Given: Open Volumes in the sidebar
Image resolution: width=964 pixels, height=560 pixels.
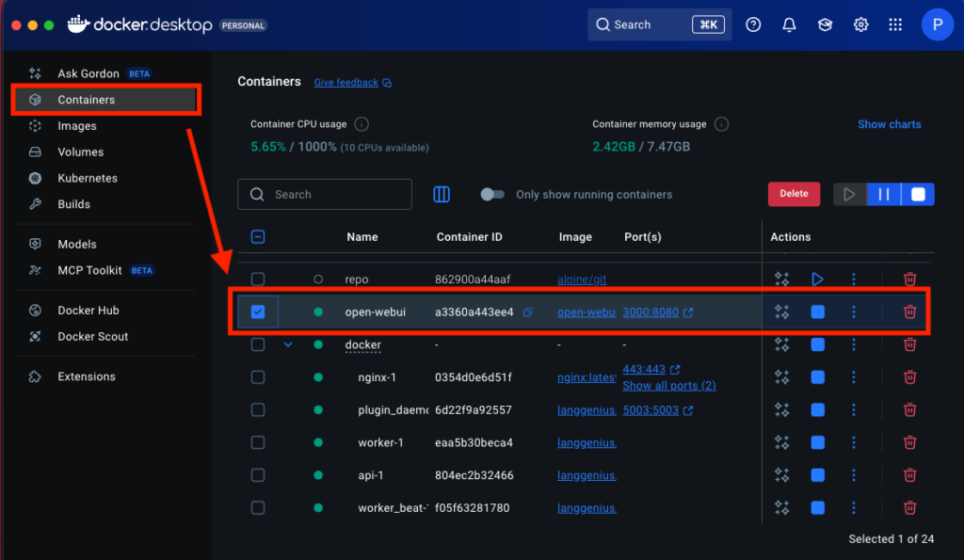Looking at the screenshot, I should point(80,152).
